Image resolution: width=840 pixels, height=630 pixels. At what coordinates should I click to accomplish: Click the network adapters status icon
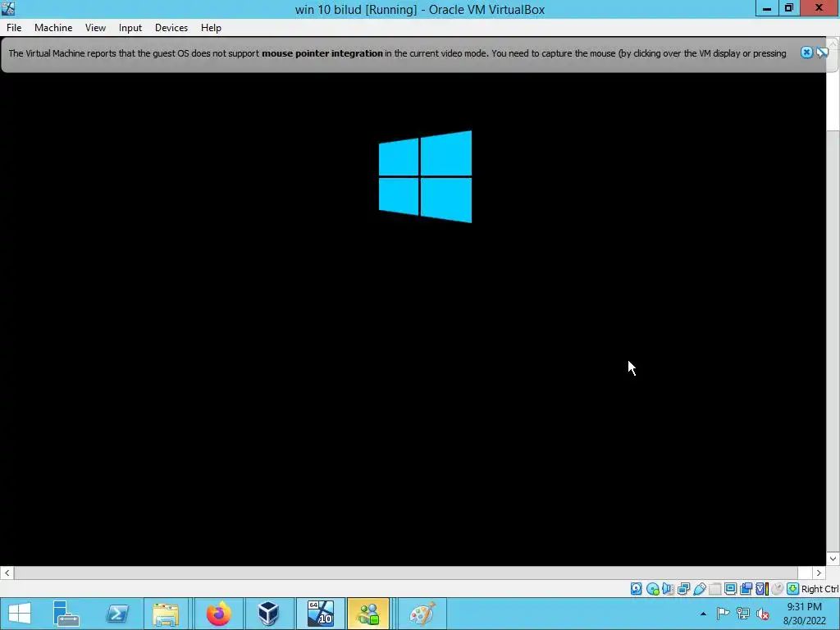coord(683,589)
